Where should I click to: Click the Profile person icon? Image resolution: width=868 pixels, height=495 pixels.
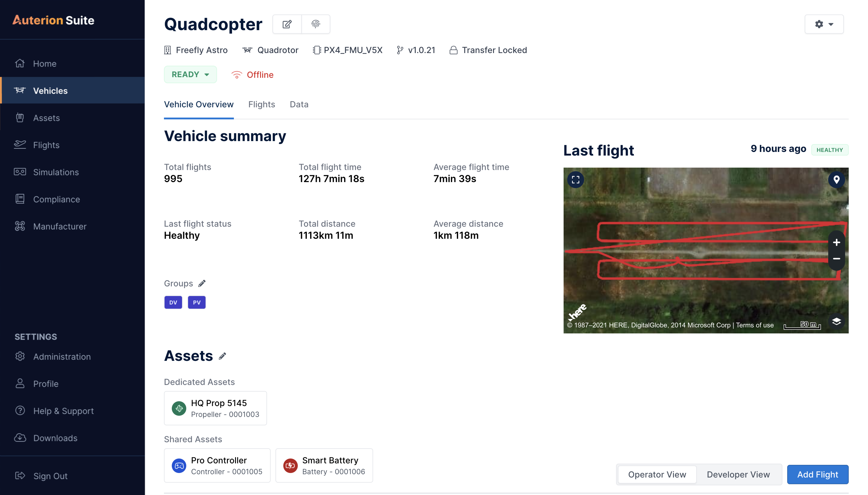coord(20,383)
